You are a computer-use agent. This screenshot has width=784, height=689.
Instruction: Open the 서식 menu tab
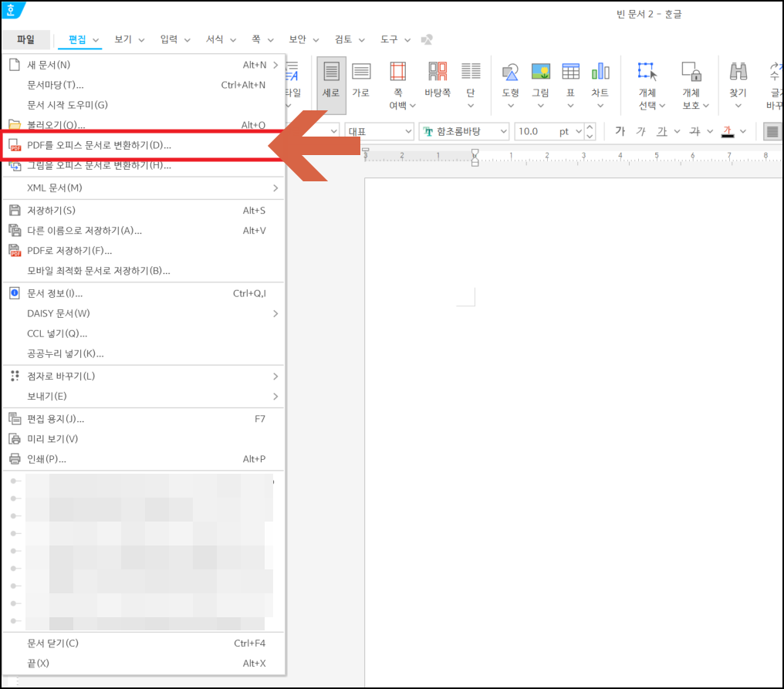click(215, 39)
